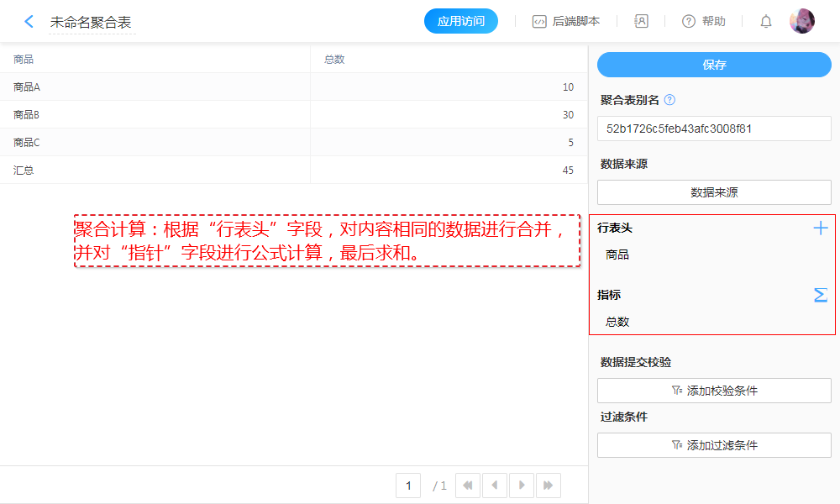Viewport: 840px width, 504px height.
Task: Go to the previous page
Action: pyautogui.click(x=495, y=486)
